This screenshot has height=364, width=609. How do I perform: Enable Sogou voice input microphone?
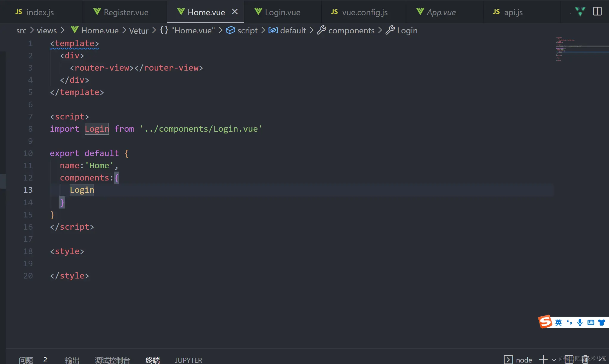coord(580,322)
